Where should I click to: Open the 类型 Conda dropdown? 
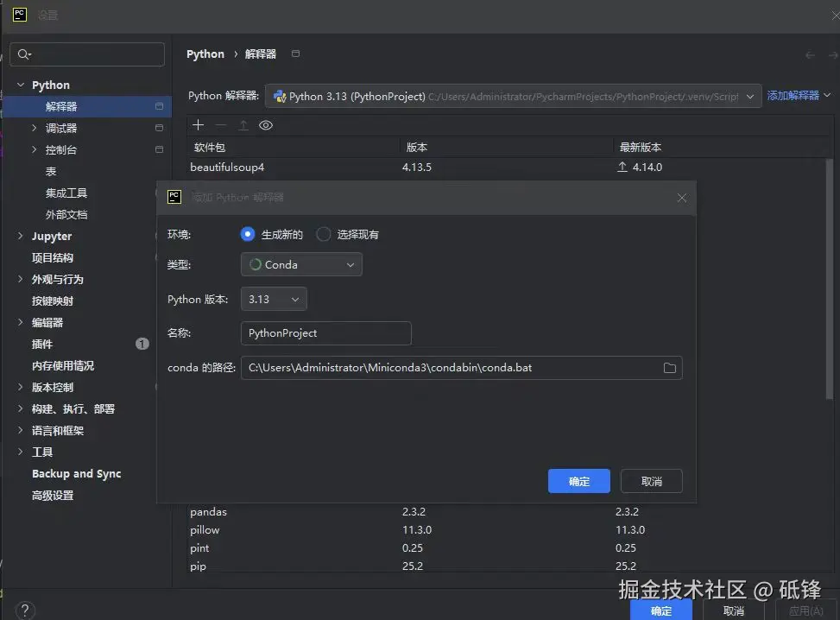301,265
